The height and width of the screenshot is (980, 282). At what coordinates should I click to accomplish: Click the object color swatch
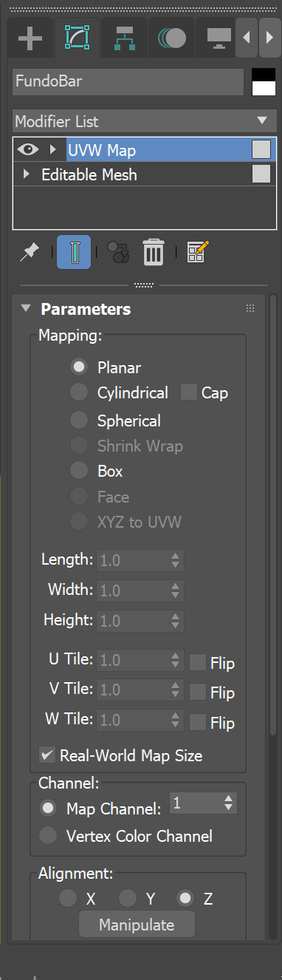[x=263, y=81]
